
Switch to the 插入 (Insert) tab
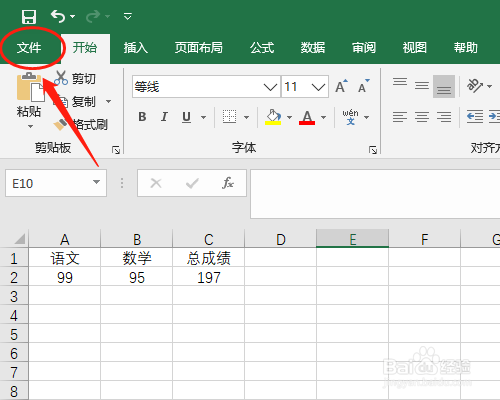136,48
